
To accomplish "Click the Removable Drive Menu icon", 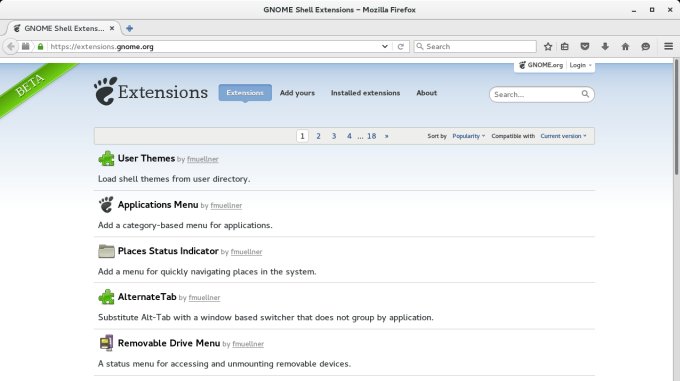I will tap(106, 343).
